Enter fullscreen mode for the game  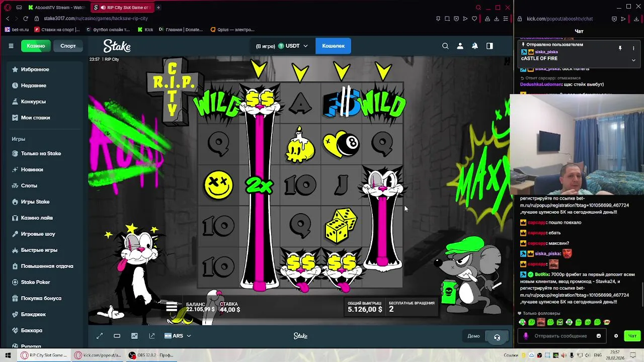pyautogui.click(x=100, y=336)
